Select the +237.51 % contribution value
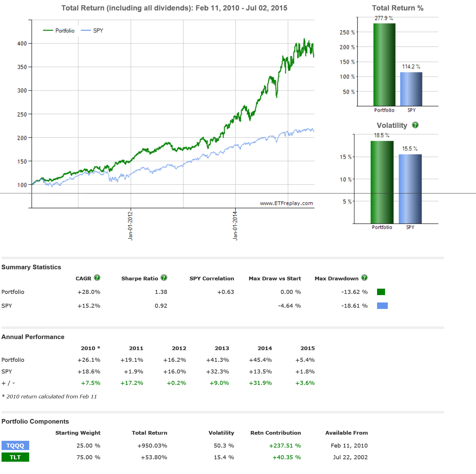 [x=285, y=446]
